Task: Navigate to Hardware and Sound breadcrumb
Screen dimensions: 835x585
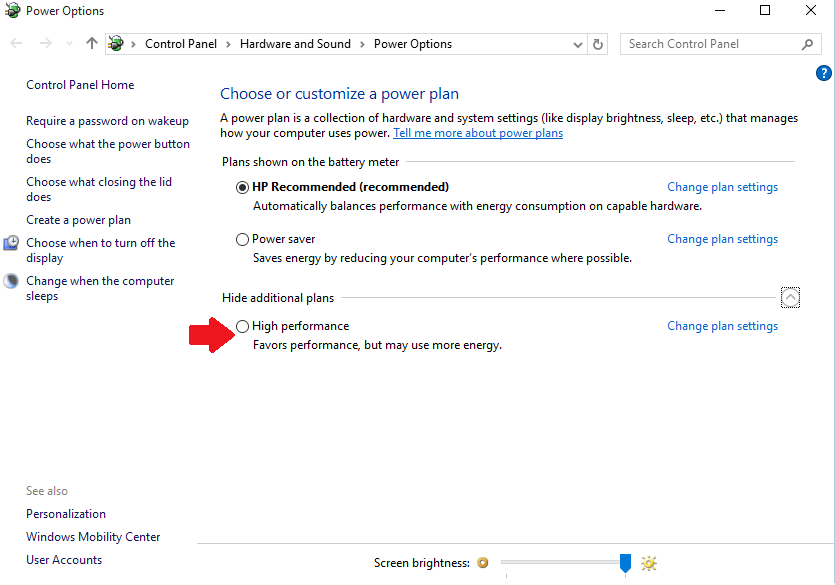Action: (296, 44)
